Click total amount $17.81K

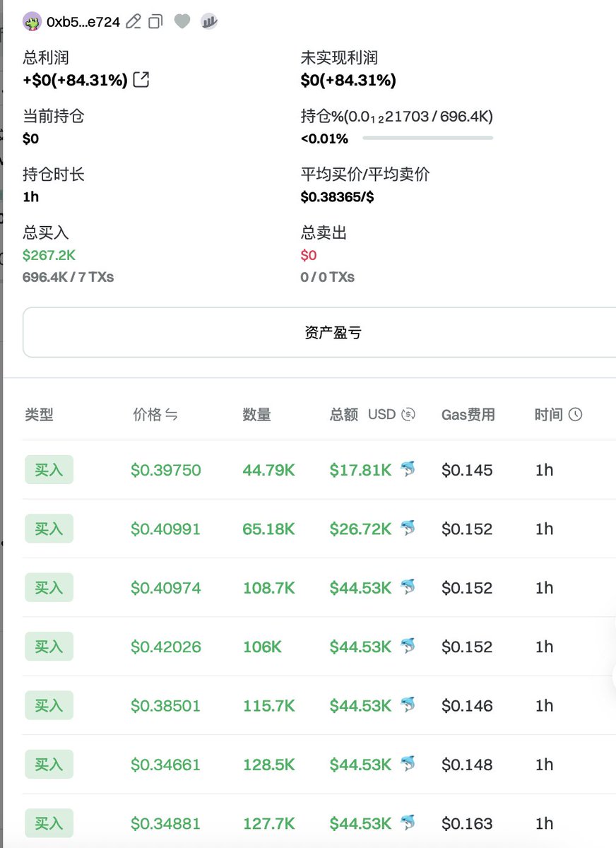360,470
